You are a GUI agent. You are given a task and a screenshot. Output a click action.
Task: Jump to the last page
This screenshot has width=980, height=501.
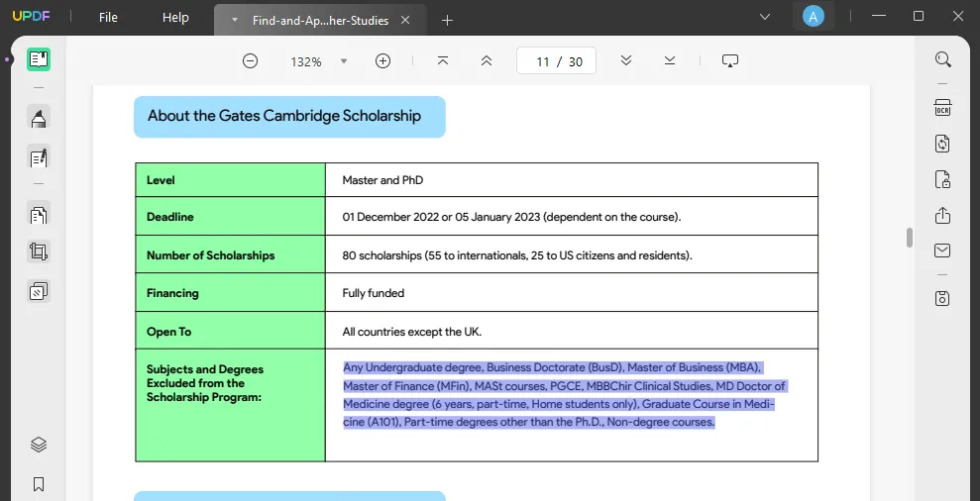(x=670, y=61)
